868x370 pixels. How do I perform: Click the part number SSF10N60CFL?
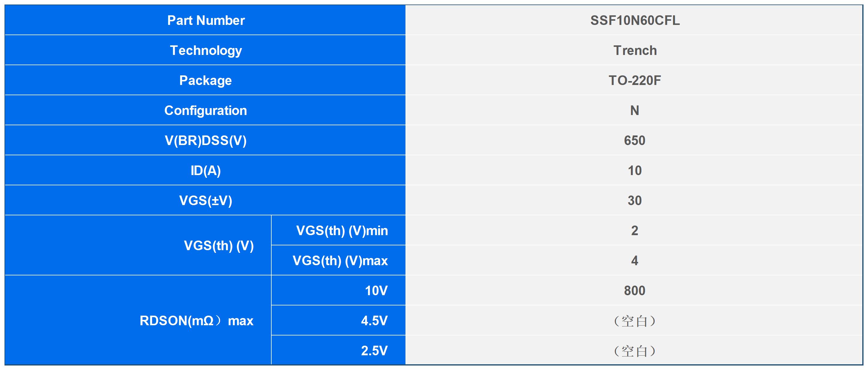tap(634, 20)
